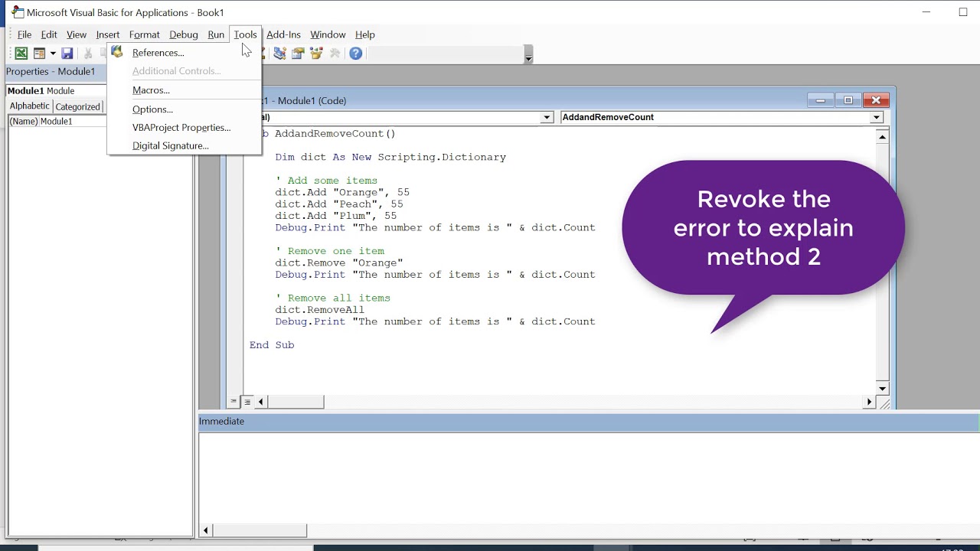Select the (Name) Module1 property row

[57, 122]
